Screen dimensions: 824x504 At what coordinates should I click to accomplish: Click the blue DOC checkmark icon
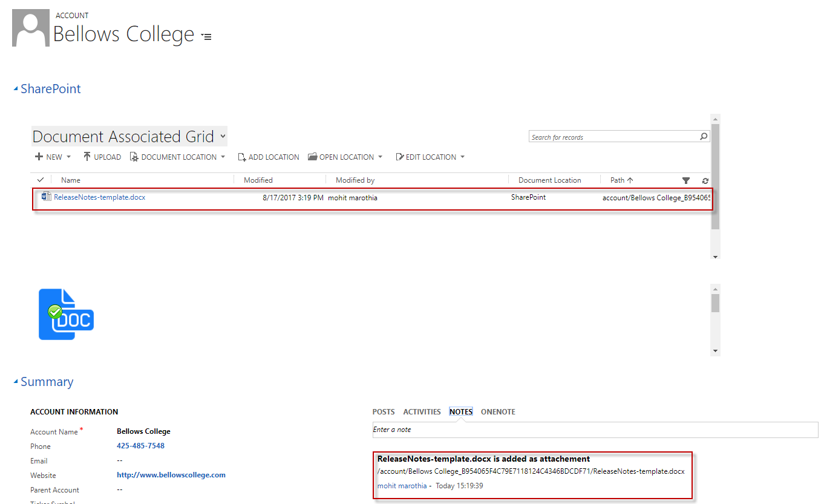67,314
